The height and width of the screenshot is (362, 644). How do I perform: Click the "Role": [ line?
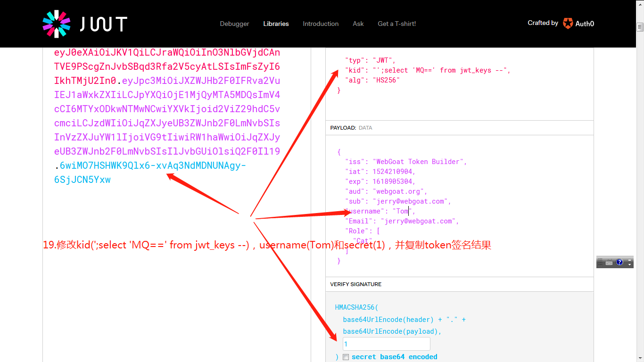coord(363,231)
